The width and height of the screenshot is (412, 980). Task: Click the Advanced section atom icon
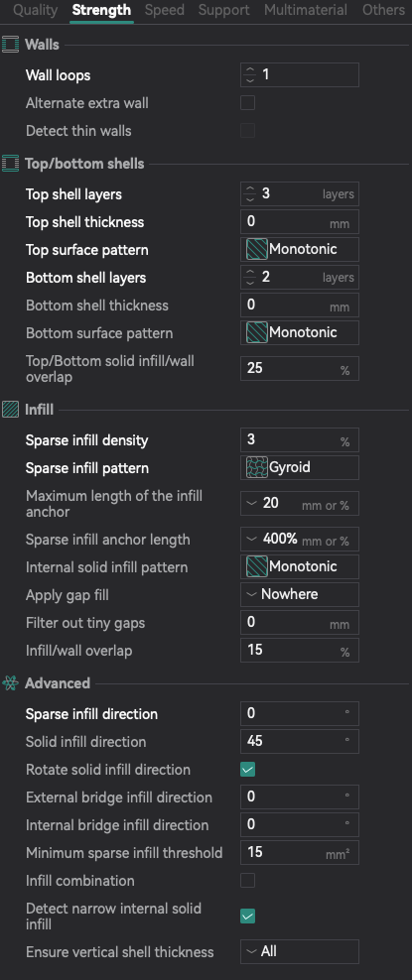coord(11,683)
